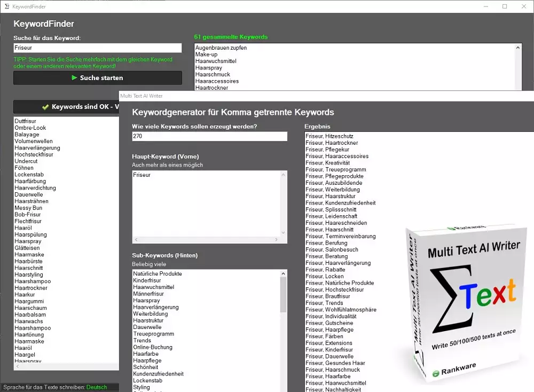Select 'Friseur, Auszubildende' in Ergebnis list
This screenshot has width=534, height=392.
click(334, 183)
